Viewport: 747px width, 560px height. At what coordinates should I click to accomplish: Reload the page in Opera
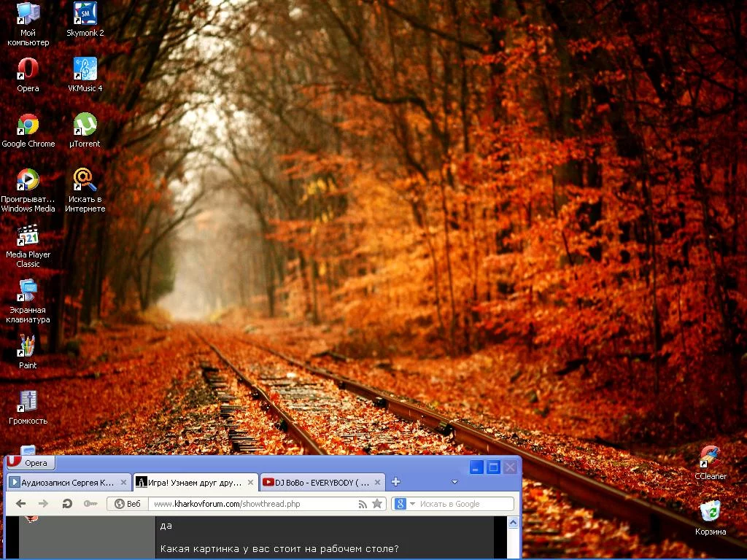67,503
